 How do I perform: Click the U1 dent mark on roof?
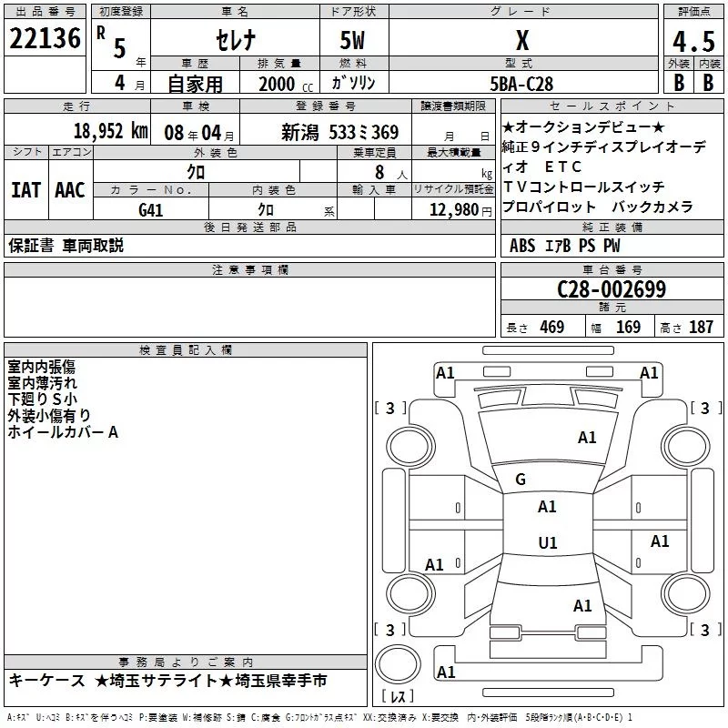click(548, 542)
